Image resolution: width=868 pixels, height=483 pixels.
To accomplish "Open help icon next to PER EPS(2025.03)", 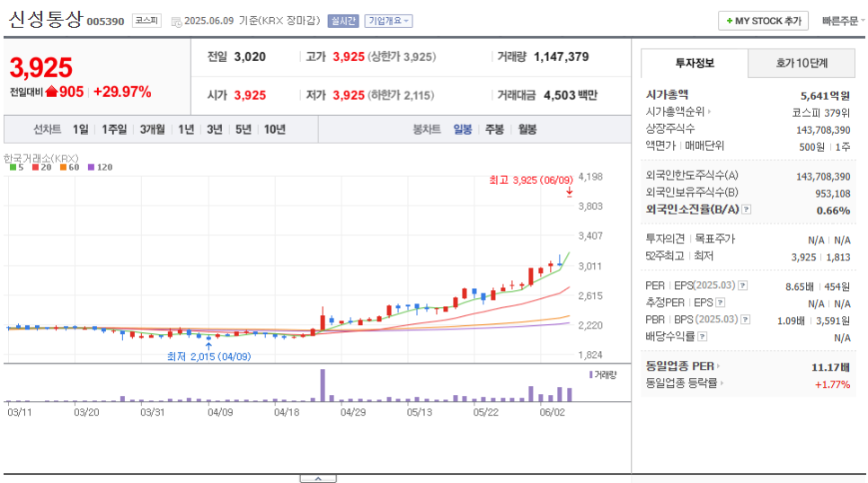I will coord(743,285).
